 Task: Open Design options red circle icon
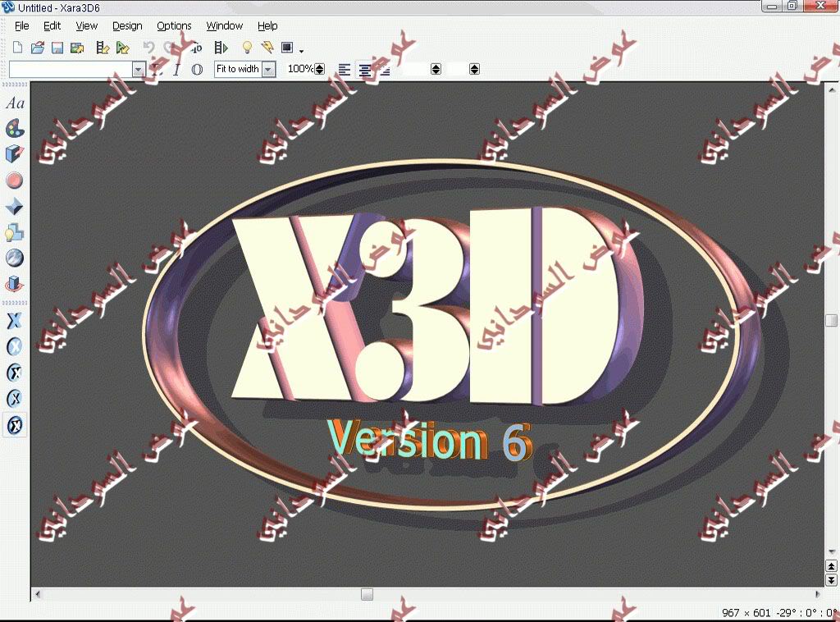click(15, 180)
